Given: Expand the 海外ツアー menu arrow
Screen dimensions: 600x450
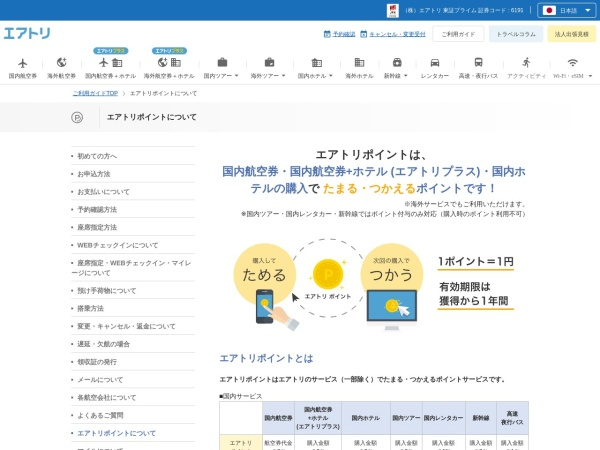Looking at the screenshot, I should coord(284,76).
